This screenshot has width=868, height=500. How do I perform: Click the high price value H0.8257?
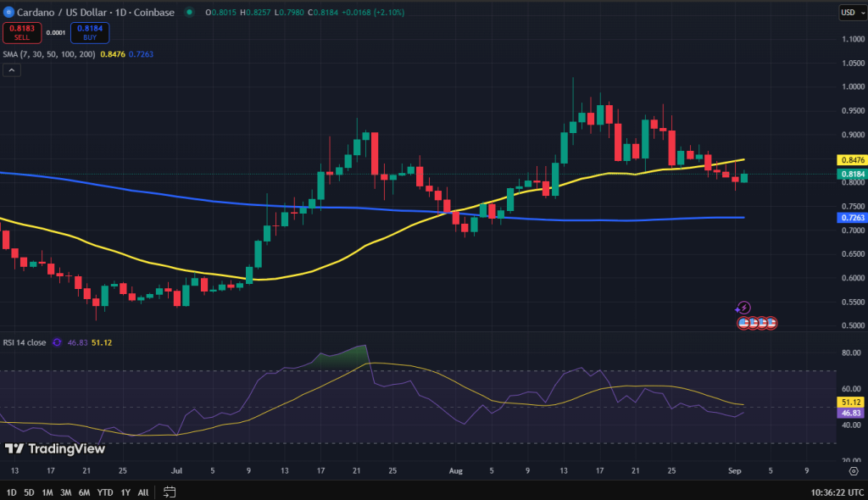(255, 12)
